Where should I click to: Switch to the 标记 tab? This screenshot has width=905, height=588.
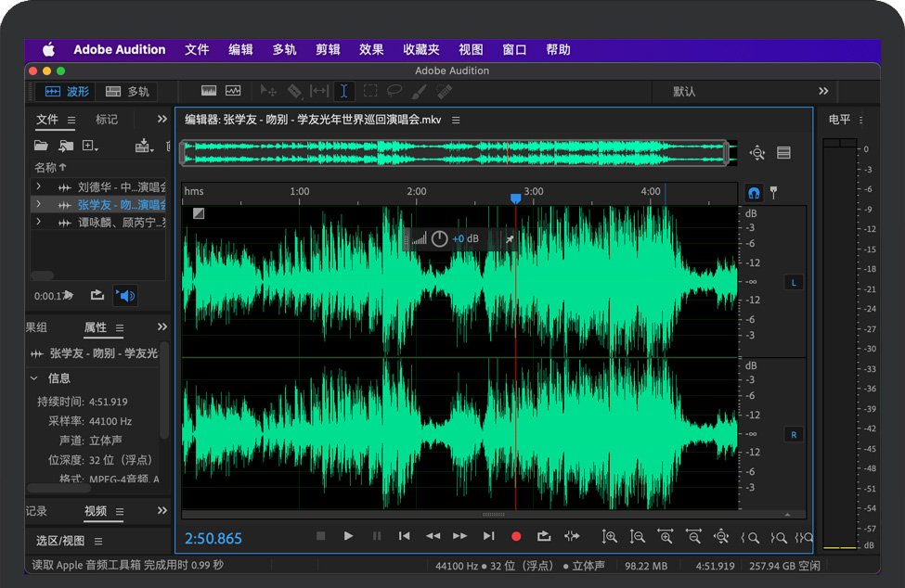[x=107, y=120]
